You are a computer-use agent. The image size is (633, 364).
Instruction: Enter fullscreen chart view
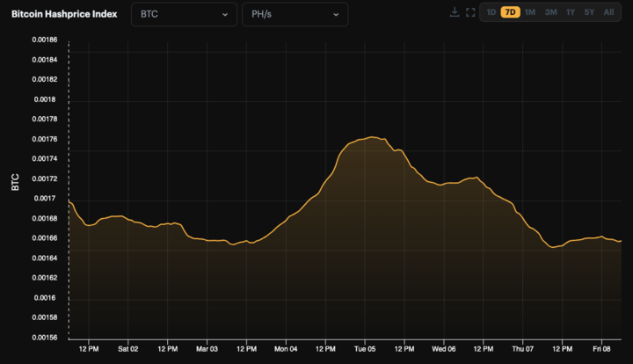[x=470, y=12]
